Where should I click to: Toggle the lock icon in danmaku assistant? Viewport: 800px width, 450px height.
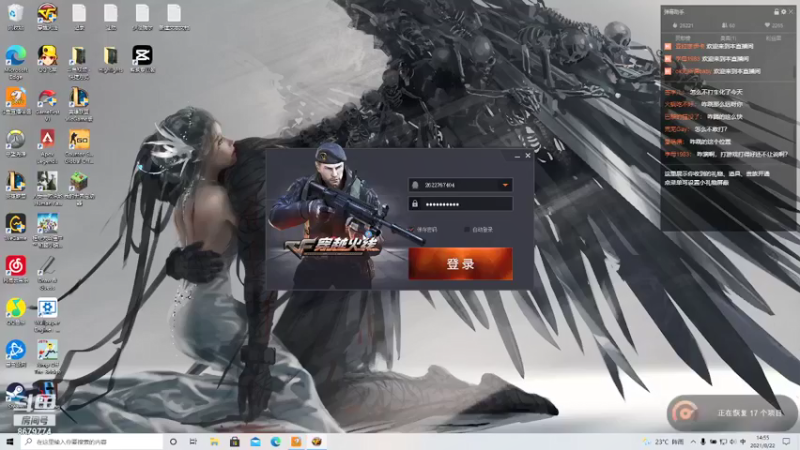coord(776,12)
